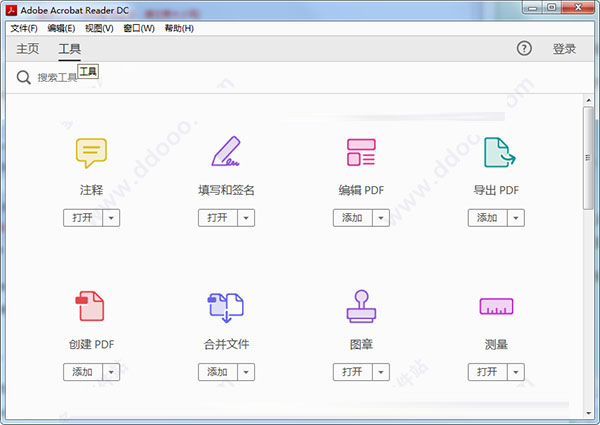
Task: Open the dropdown arrow under 图章
Action: (x=381, y=372)
